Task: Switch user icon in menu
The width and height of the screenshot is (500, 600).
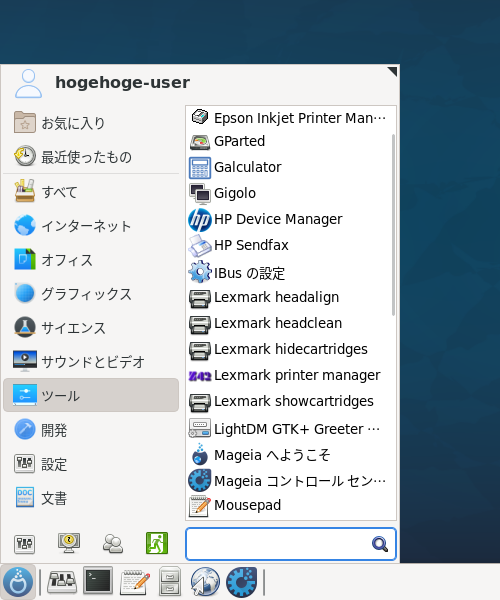Action: (x=113, y=543)
